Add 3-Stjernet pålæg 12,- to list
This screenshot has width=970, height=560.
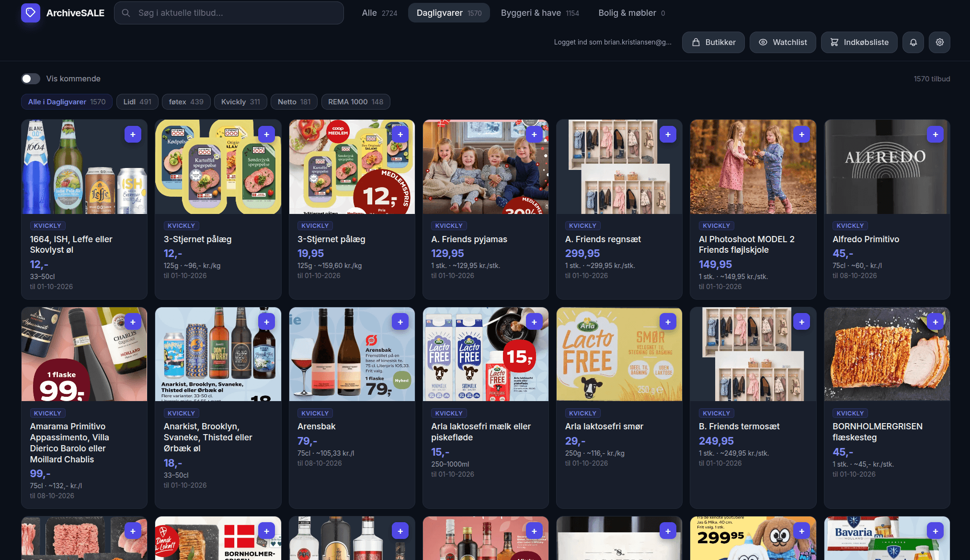pyautogui.click(x=267, y=134)
